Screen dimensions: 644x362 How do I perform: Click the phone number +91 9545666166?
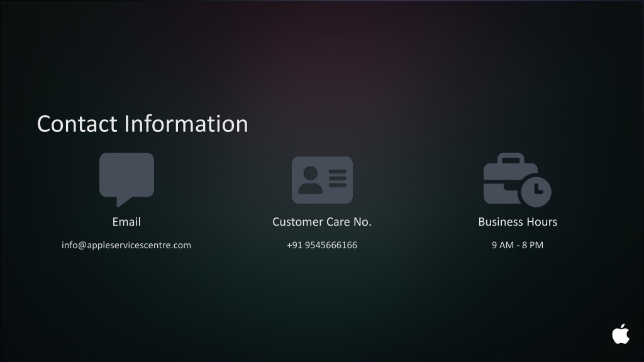(x=322, y=245)
